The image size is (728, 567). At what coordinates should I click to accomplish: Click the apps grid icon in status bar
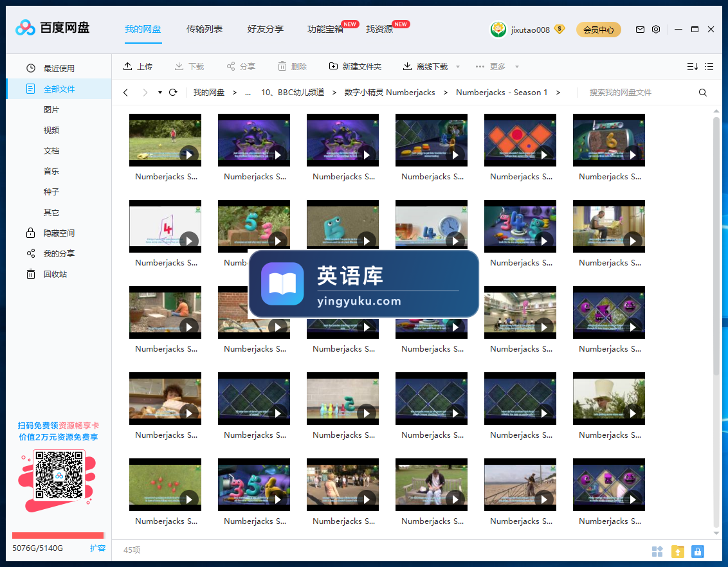[657, 551]
